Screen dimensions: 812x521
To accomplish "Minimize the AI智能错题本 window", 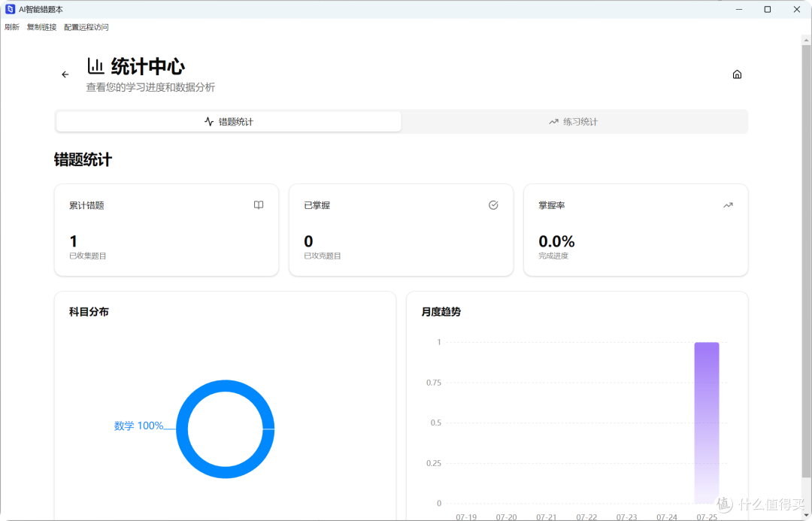I will pos(739,9).
